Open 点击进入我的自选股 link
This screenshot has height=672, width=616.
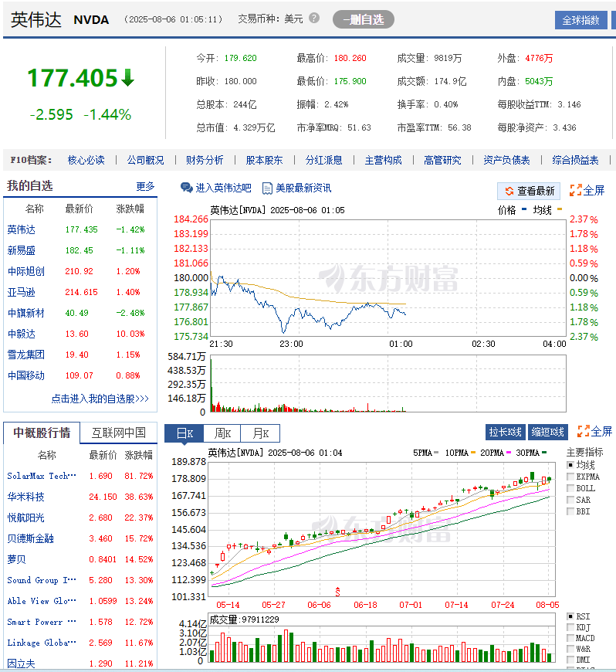coord(100,399)
